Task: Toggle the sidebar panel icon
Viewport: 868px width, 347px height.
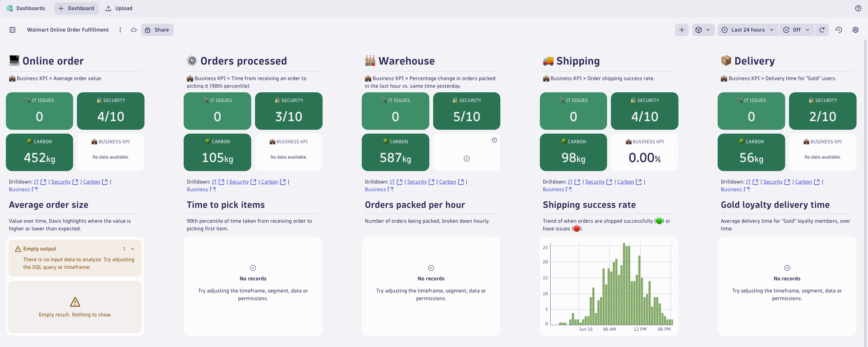Action: point(12,30)
